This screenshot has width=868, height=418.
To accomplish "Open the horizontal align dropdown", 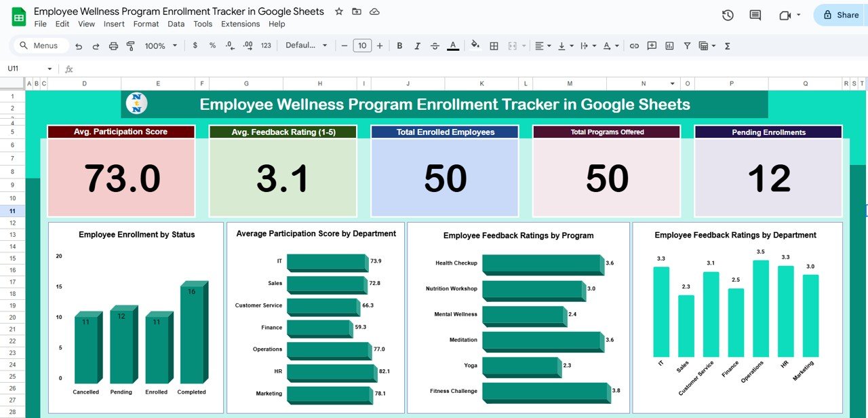I will [x=542, y=45].
